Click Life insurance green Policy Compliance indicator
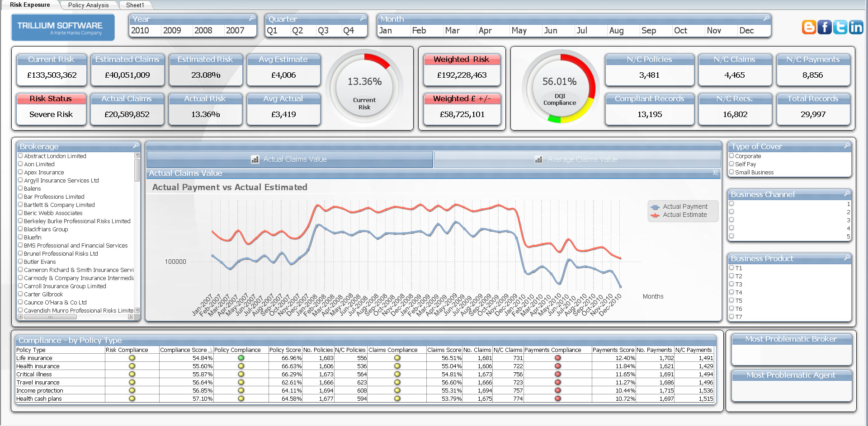The height and width of the screenshot is (426, 868). tap(241, 358)
